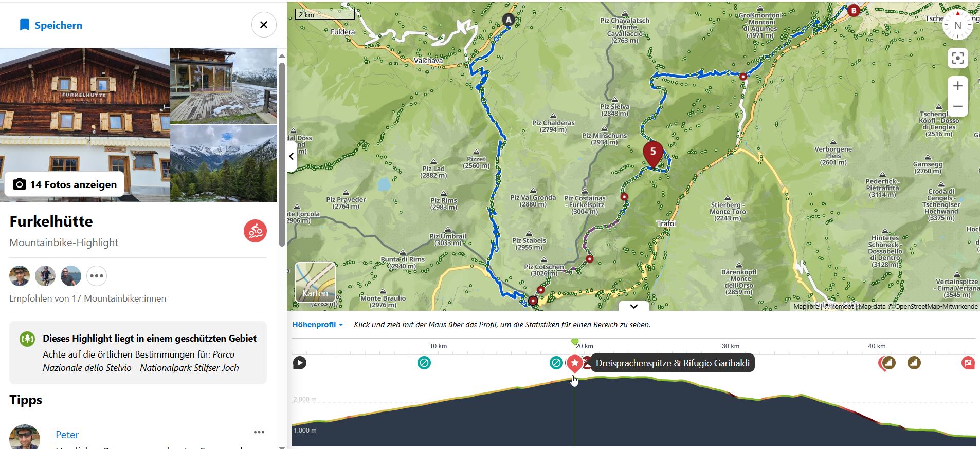The image size is (980, 449).
Task: Click the fit-route-to-view icon
Action: click(957, 58)
